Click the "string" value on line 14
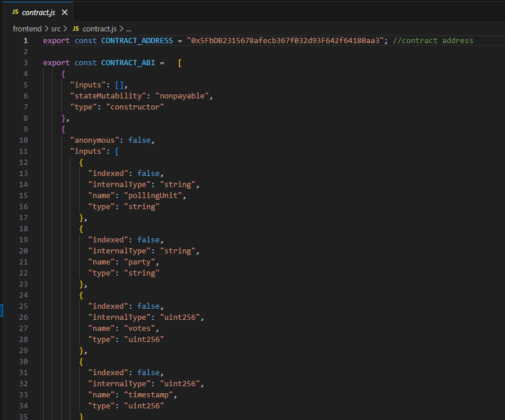Viewport: 505px width, 420px height. tap(178, 185)
